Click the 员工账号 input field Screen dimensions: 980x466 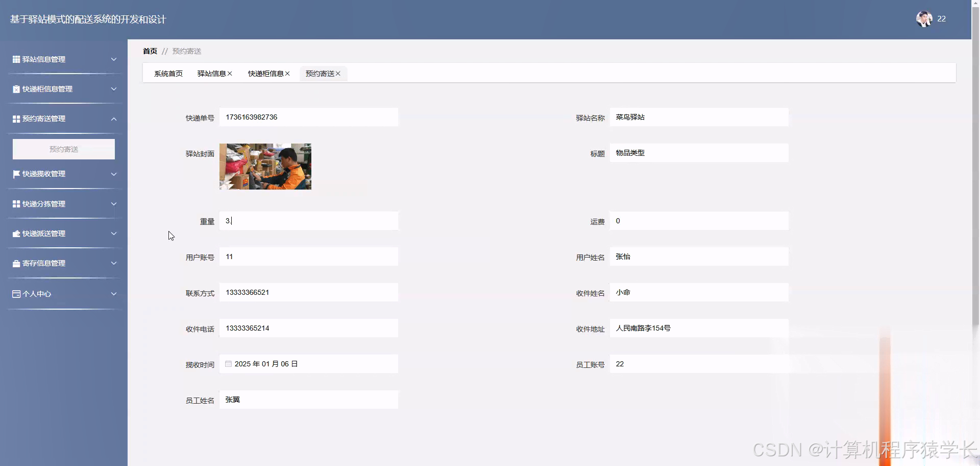pos(699,364)
